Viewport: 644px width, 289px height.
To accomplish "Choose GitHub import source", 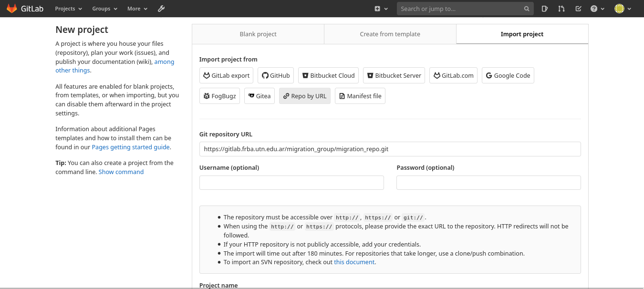I will (276, 75).
